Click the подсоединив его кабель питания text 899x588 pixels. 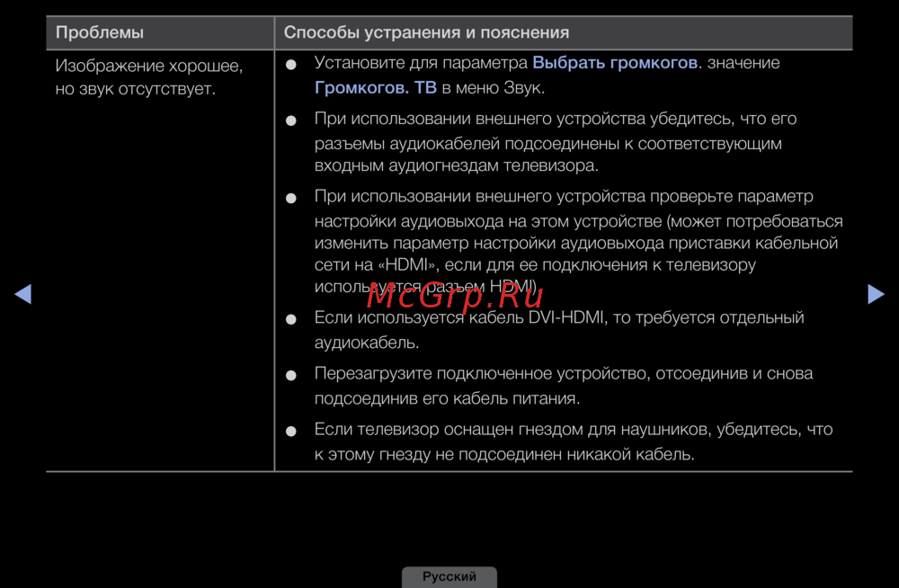click(447, 397)
